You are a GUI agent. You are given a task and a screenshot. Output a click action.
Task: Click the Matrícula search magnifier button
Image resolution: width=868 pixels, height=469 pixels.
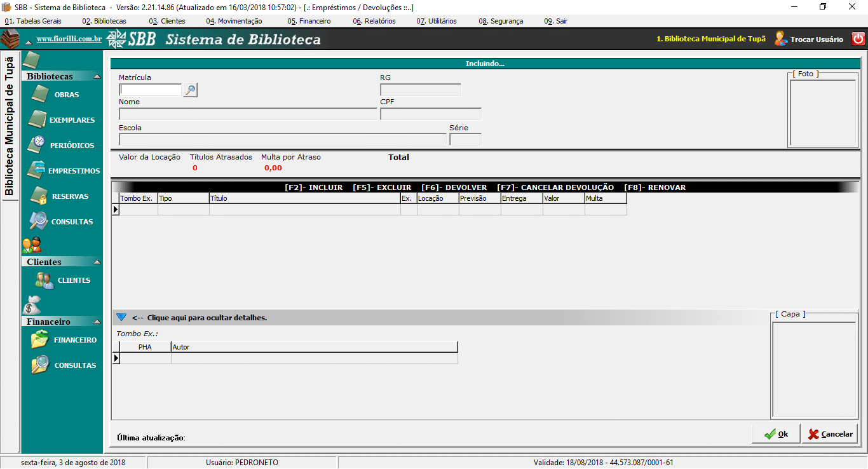click(x=190, y=90)
